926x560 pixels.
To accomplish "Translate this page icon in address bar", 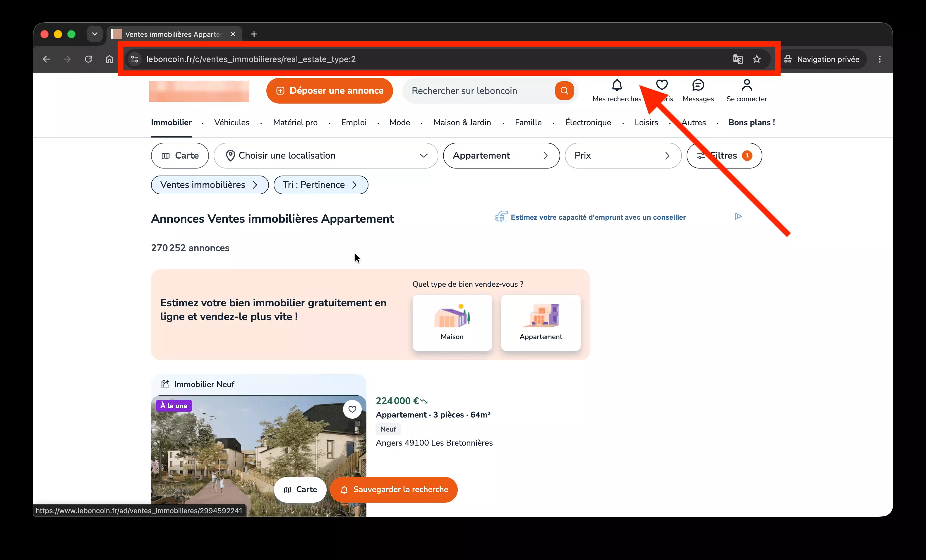I will pyautogui.click(x=738, y=59).
